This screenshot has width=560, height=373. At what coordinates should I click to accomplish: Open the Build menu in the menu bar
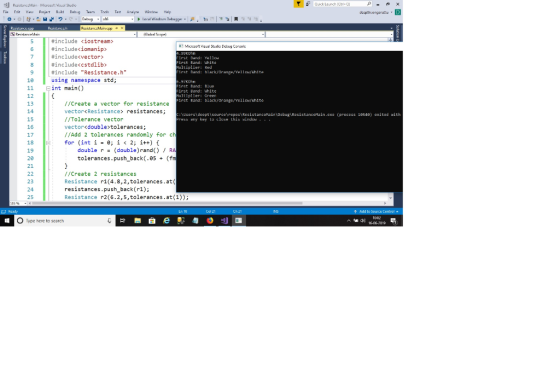60,12
